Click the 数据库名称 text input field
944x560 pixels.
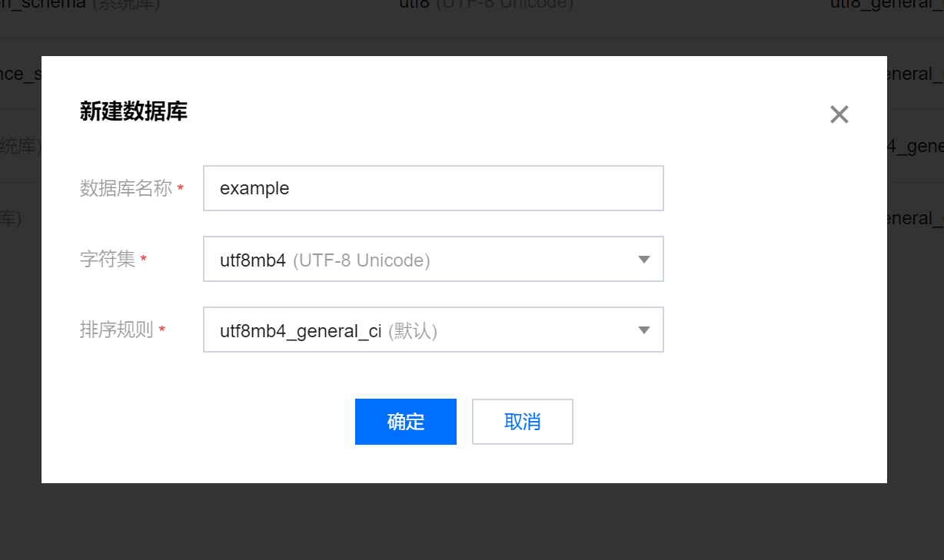tap(433, 188)
